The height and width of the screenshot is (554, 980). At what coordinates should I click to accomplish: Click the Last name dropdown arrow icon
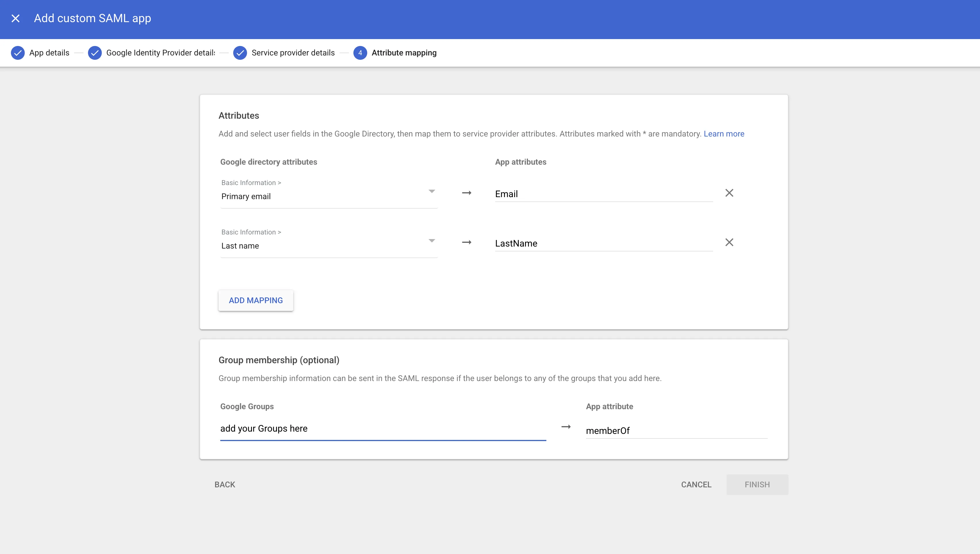[431, 241]
